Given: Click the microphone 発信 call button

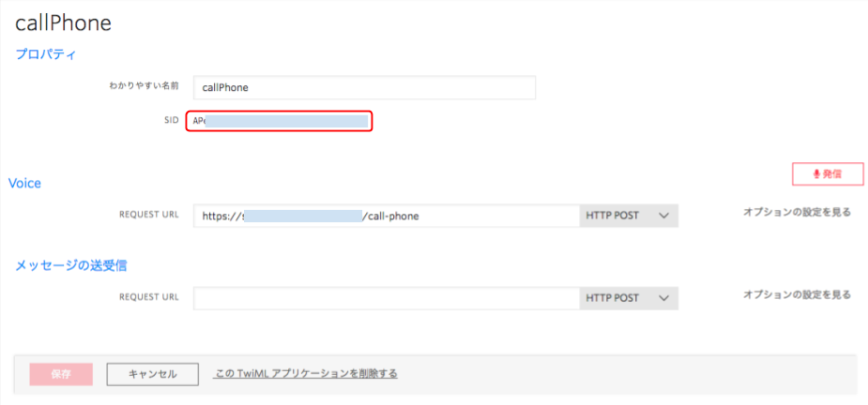Looking at the screenshot, I should click(x=827, y=174).
